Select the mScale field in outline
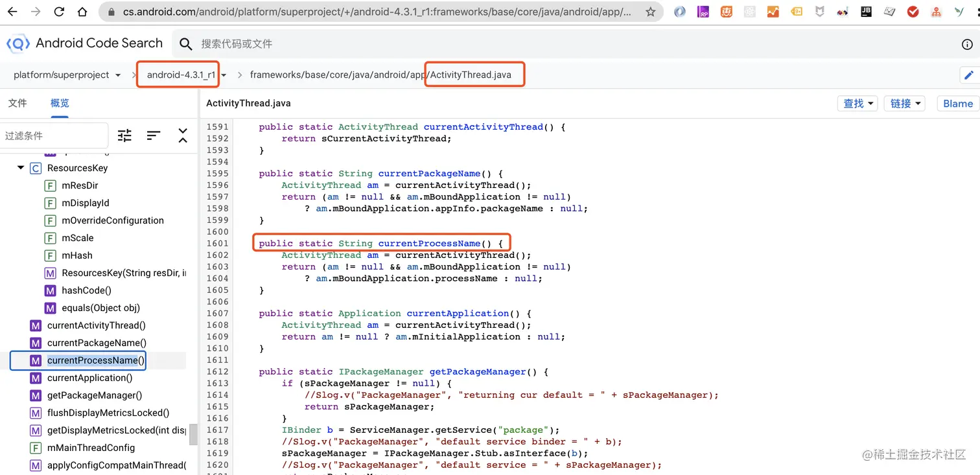The height and width of the screenshot is (475, 980). click(x=78, y=238)
